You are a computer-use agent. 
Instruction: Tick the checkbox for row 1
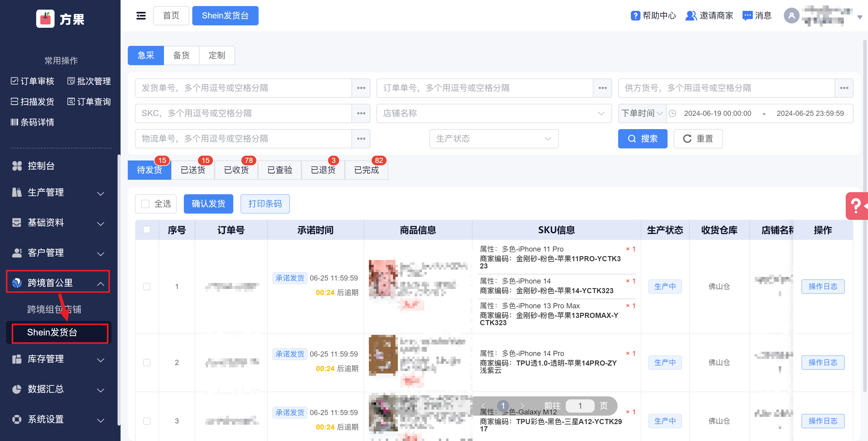146,286
